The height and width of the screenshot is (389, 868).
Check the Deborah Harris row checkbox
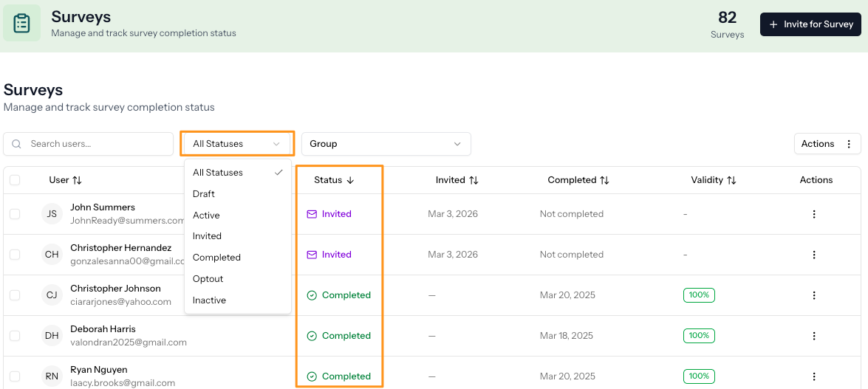(15, 336)
